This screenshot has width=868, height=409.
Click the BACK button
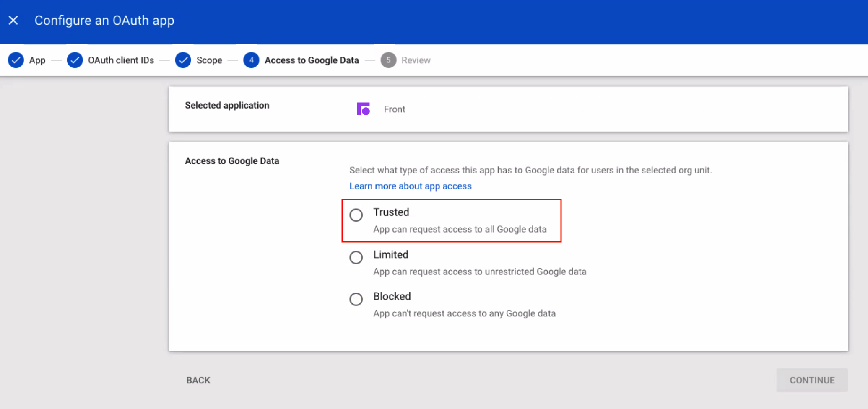tap(198, 380)
